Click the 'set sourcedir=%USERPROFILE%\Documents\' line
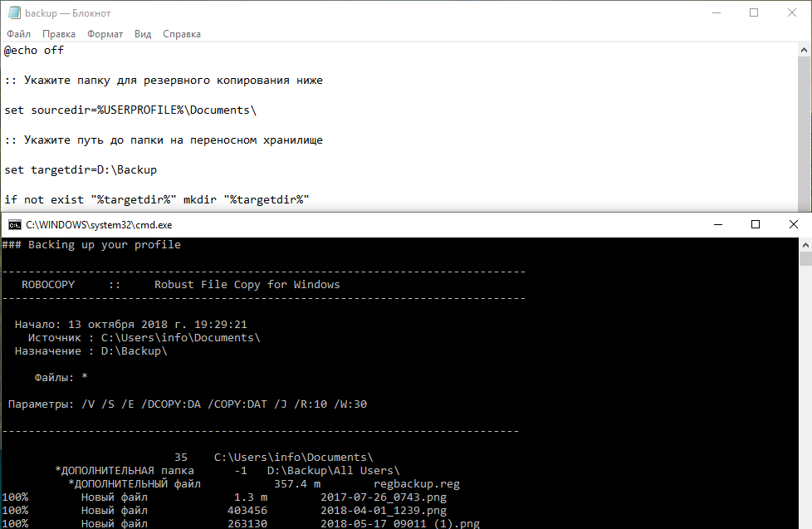This screenshot has width=812, height=529. [130, 110]
